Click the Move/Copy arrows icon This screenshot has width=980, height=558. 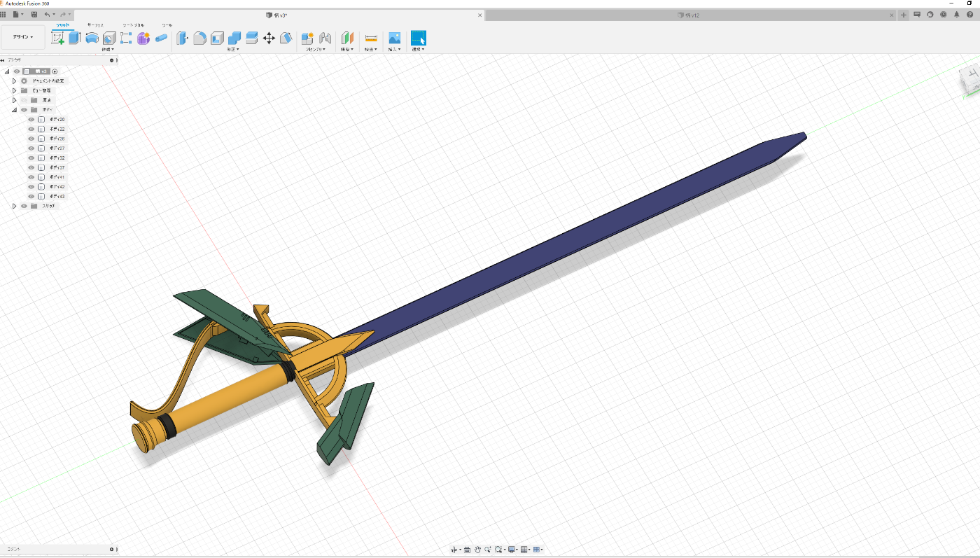coord(269,38)
